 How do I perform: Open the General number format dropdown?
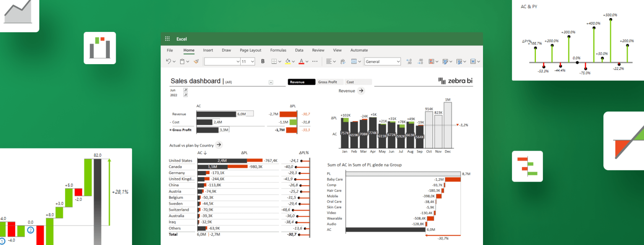[x=382, y=61]
